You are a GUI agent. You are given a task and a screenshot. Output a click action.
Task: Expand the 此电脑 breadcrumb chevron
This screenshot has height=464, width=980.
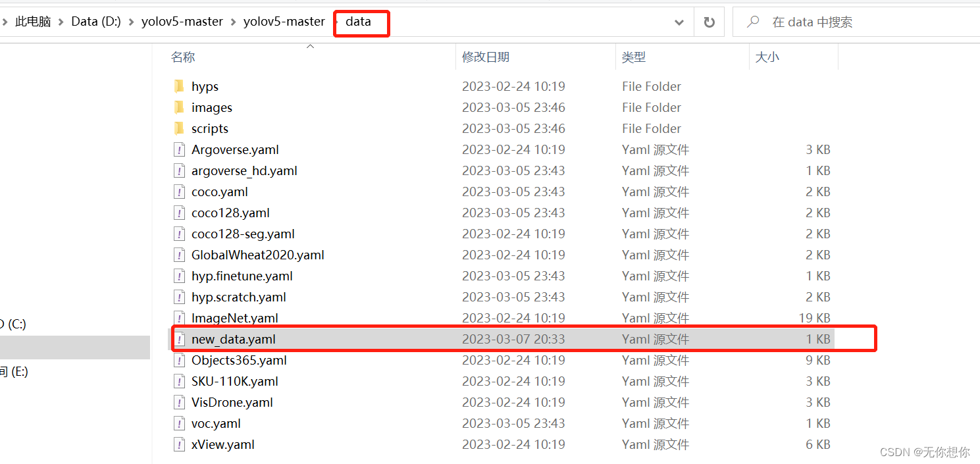tap(61, 22)
